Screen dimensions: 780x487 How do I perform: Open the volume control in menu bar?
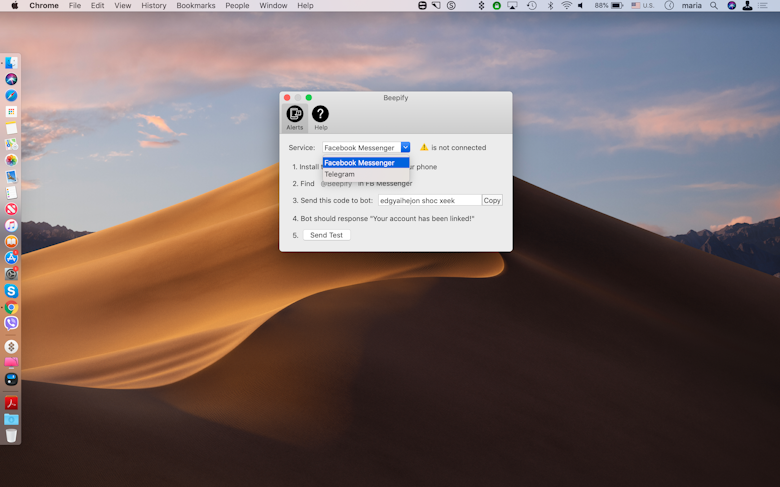point(581,5)
